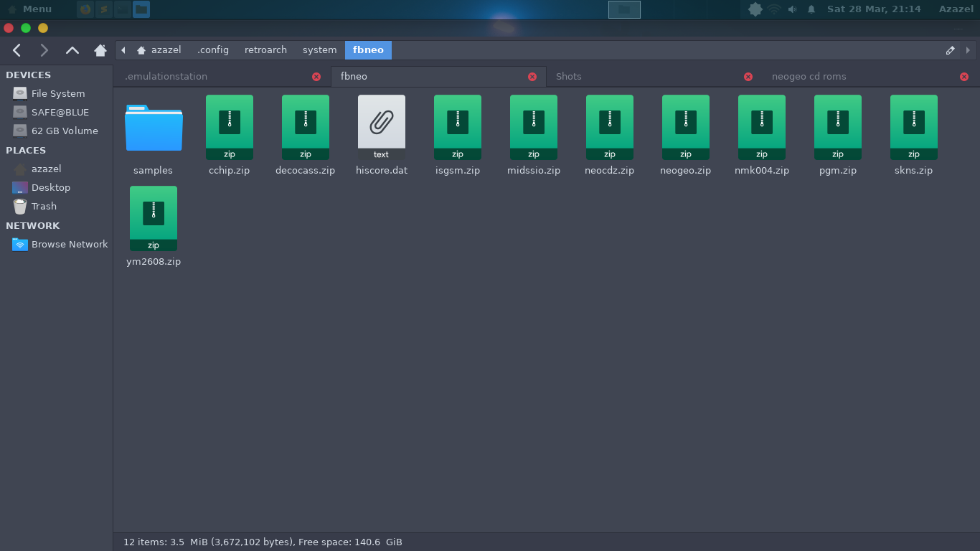Toggle the location edit pencil icon
Viewport: 980px width, 551px height.
(x=950, y=50)
